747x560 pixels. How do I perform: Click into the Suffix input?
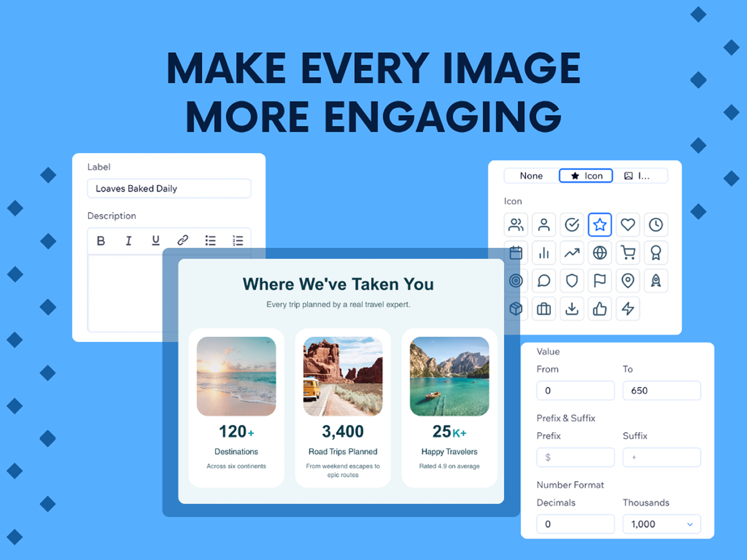click(662, 457)
